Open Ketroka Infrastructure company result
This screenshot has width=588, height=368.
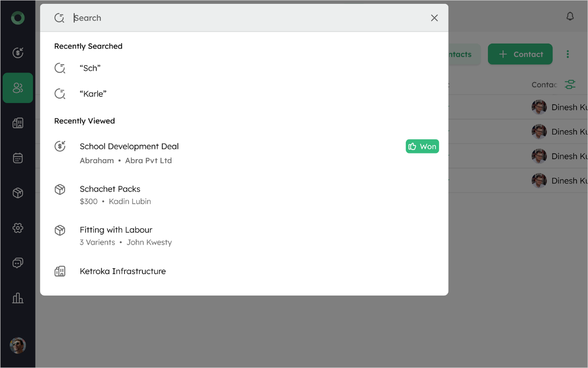123,271
